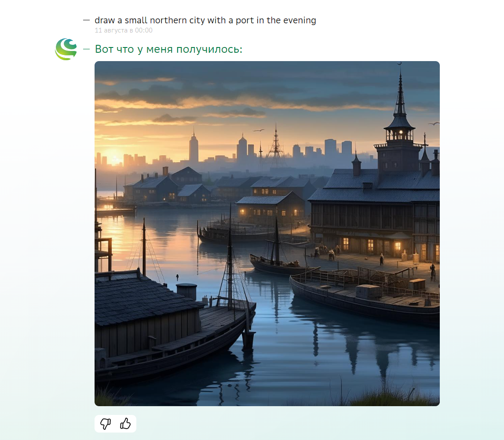Open the generated port city image
This screenshot has width=504, height=440.
267,233
